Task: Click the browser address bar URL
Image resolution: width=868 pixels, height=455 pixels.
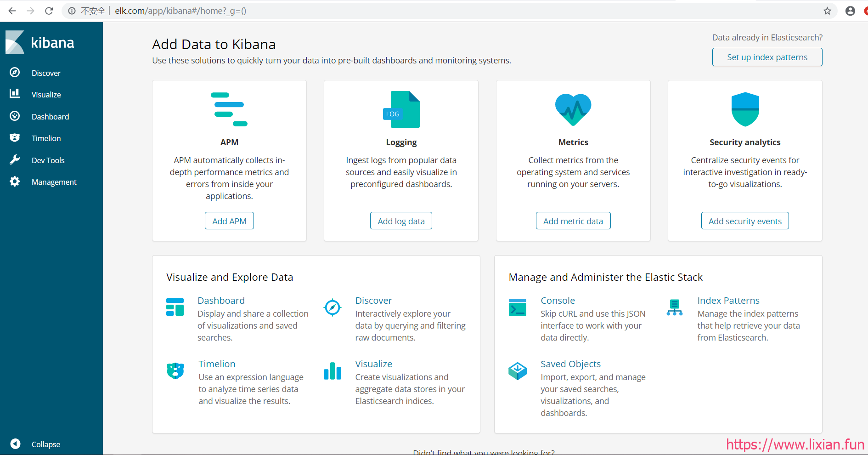Action: pyautogui.click(x=180, y=11)
